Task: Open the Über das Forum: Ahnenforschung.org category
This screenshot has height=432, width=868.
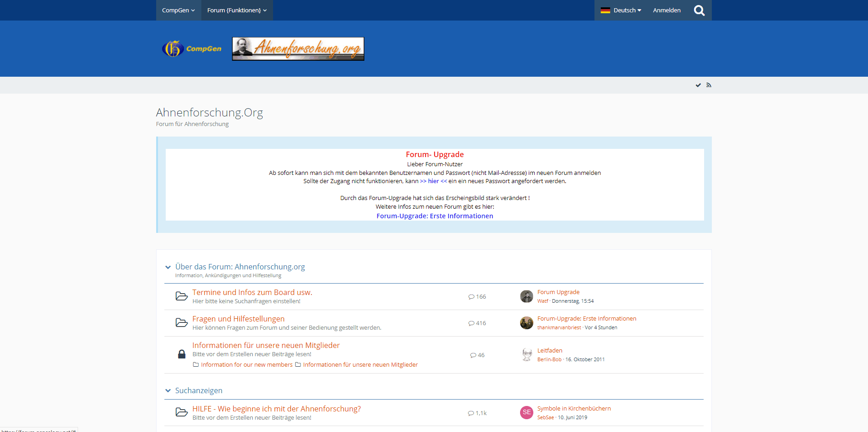Action: pyautogui.click(x=240, y=267)
